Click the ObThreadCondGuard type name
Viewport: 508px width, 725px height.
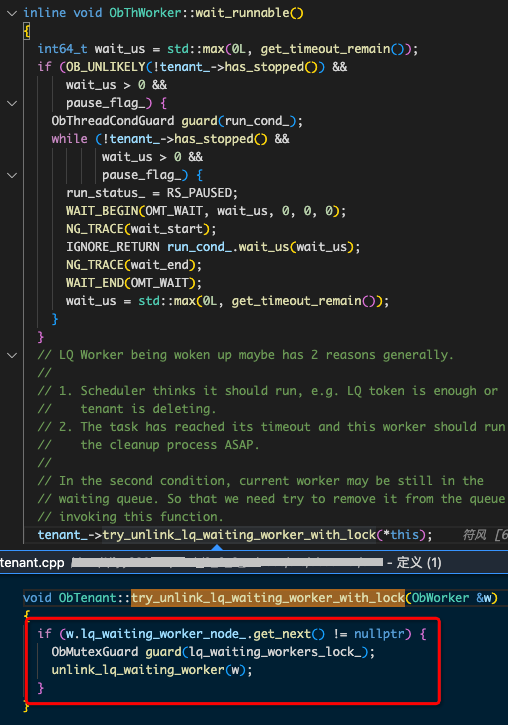point(113,121)
